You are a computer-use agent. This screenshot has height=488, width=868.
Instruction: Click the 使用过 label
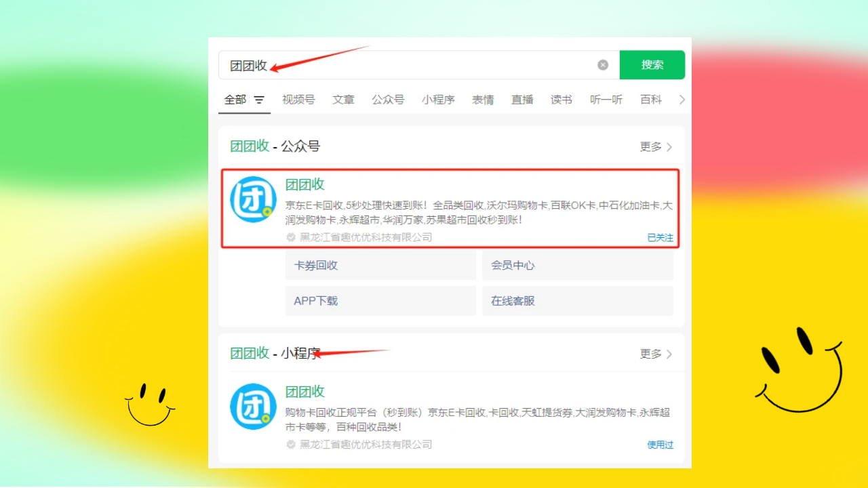[660, 445]
